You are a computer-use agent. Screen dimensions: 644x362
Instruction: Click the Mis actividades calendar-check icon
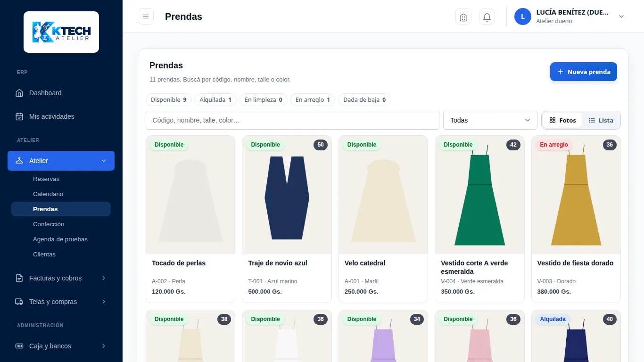[19, 116]
